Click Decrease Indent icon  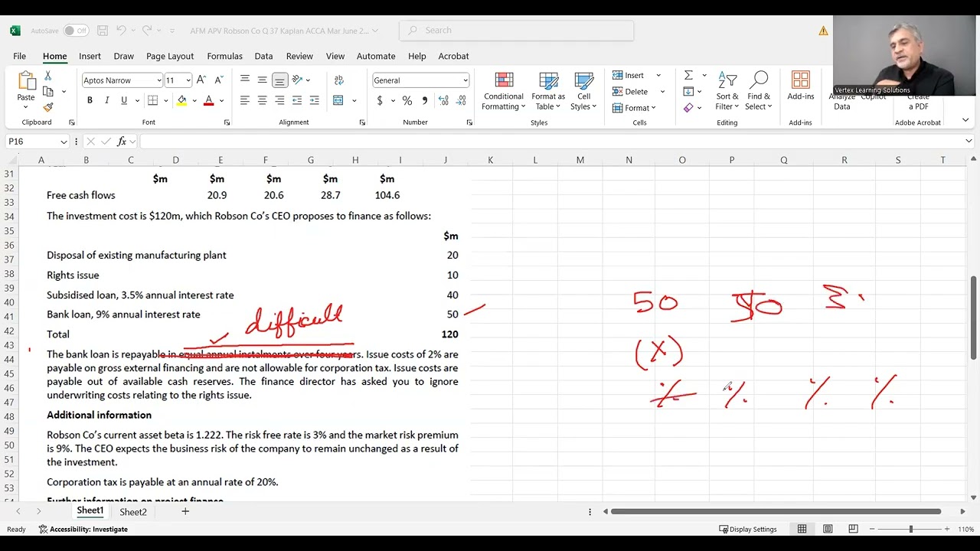pos(297,100)
